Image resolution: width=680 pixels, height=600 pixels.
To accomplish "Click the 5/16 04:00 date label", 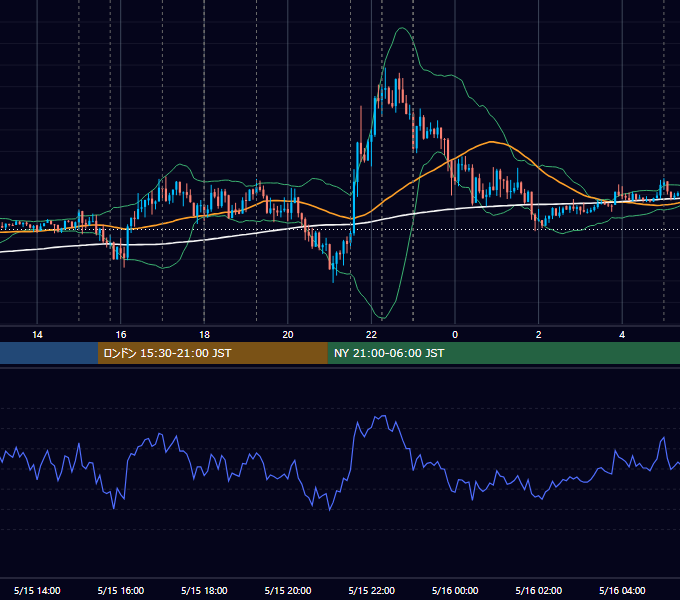I will point(622,590).
